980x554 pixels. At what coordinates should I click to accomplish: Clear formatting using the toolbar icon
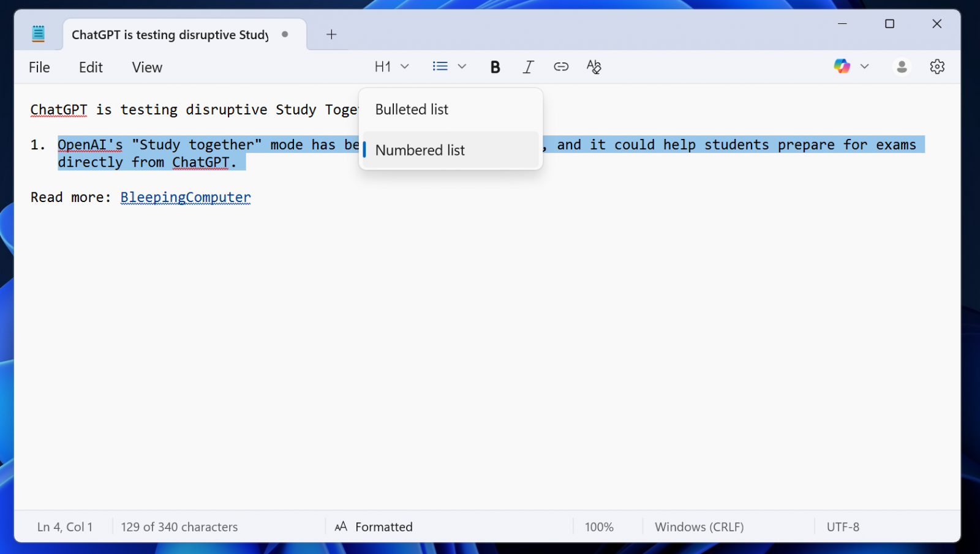594,67
